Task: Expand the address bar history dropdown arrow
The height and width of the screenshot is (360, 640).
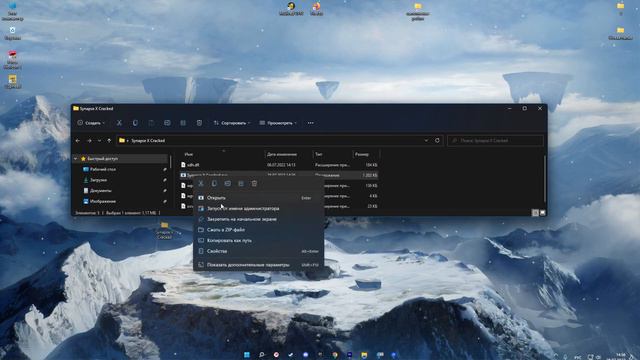Action: pyautogui.click(x=426, y=140)
